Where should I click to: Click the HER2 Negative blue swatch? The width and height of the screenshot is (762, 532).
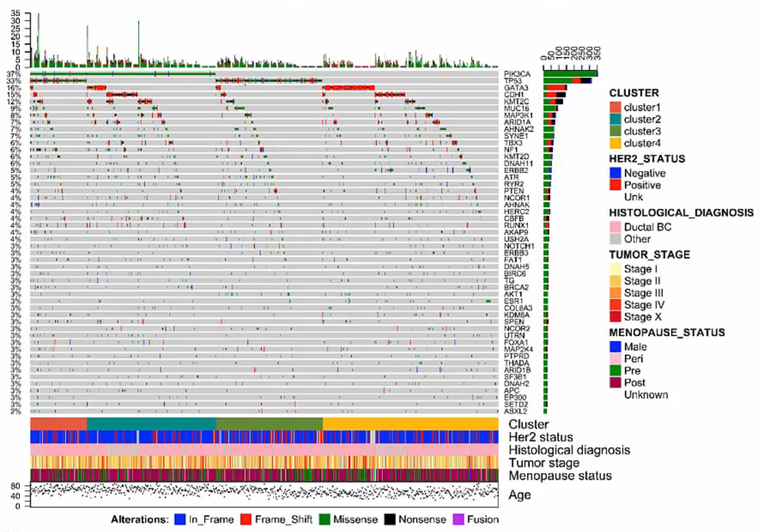coord(615,173)
